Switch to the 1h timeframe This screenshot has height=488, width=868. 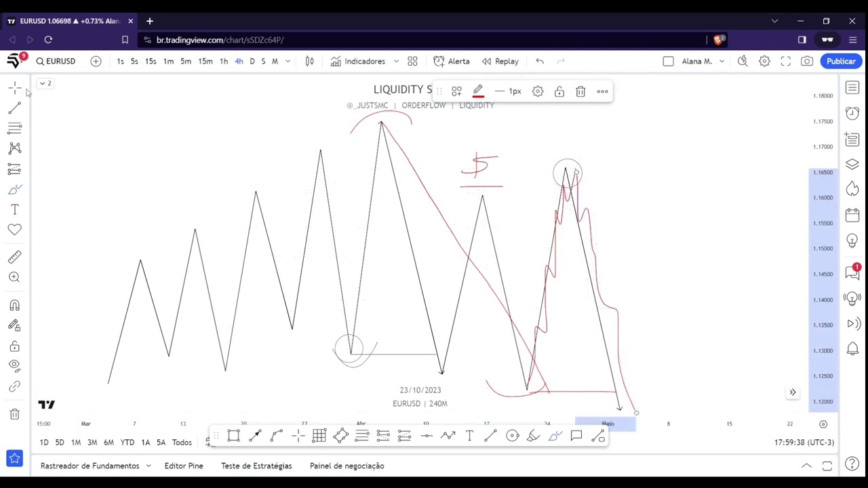click(223, 61)
